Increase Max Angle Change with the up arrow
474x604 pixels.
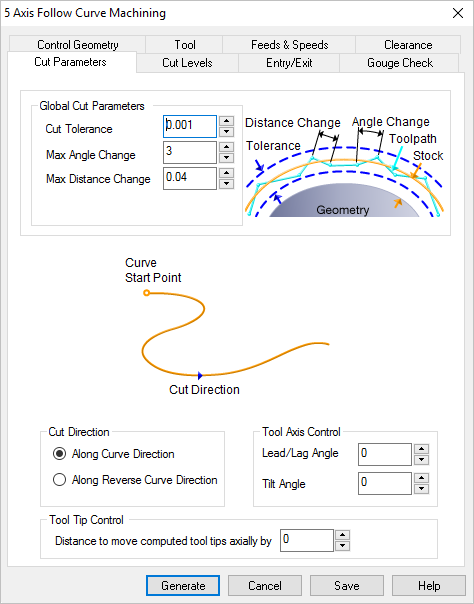click(x=226, y=147)
